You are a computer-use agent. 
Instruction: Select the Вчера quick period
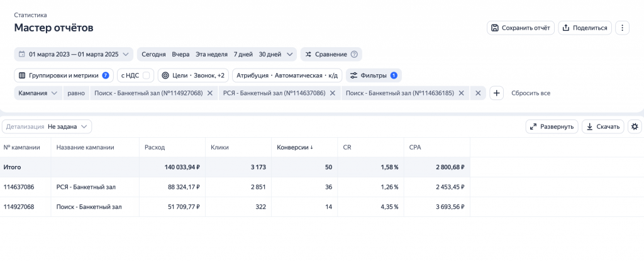[x=180, y=54]
